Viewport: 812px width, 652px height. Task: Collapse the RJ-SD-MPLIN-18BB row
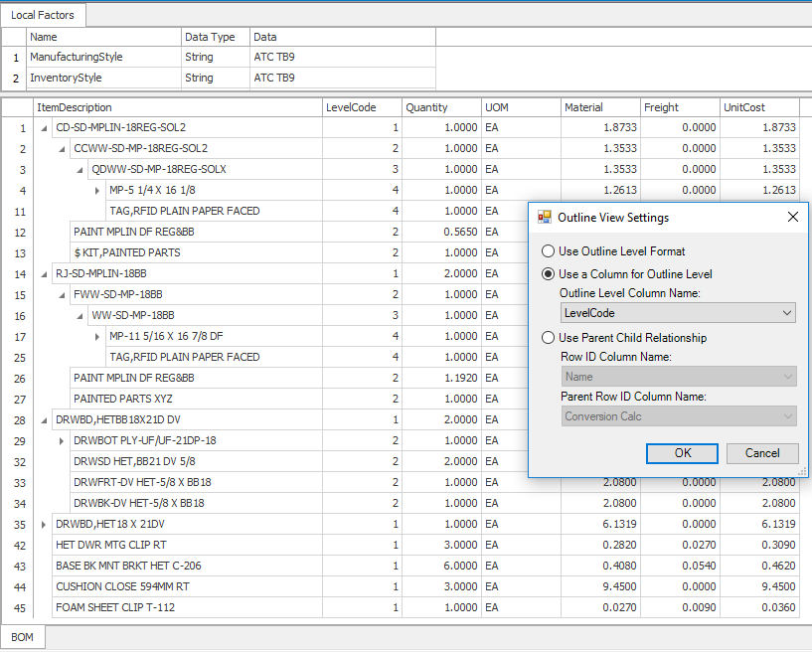pyautogui.click(x=43, y=273)
